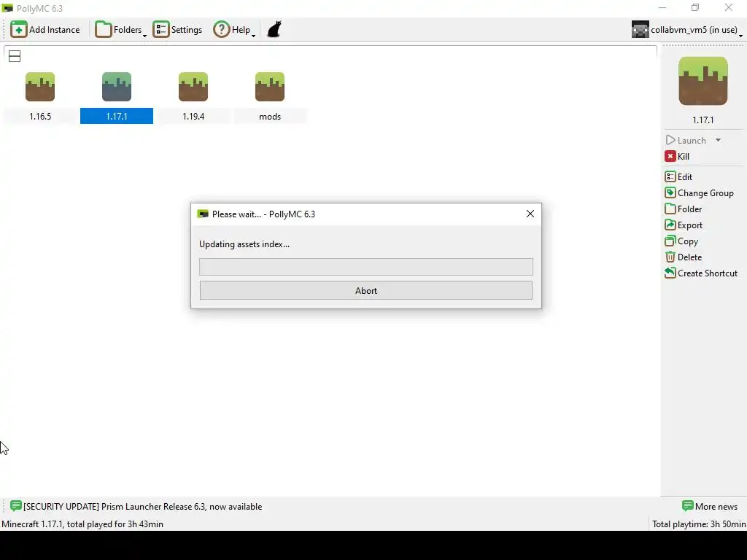
Task: Click the Updating assets index status text
Action: coord(244,244)
